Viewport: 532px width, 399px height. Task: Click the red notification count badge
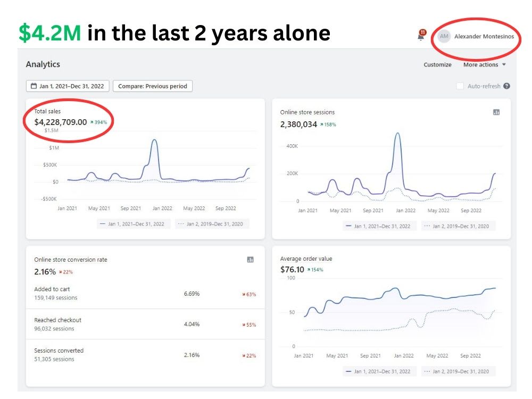(x=423, y=32)
